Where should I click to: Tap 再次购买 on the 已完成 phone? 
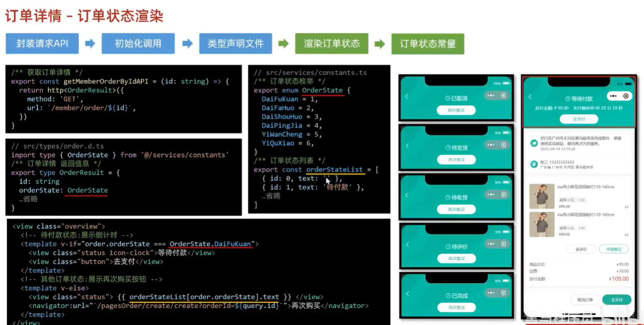click(456, 308)
